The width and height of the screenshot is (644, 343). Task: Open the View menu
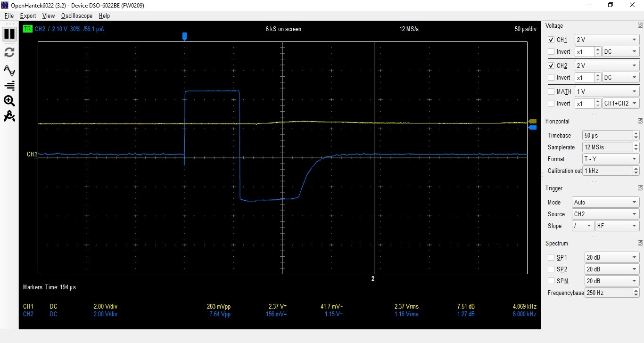coord(49,16)
